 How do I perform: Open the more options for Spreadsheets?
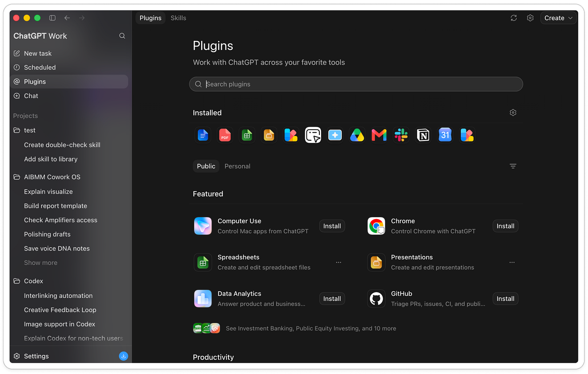pyautogui.click(x=338, y=262)
